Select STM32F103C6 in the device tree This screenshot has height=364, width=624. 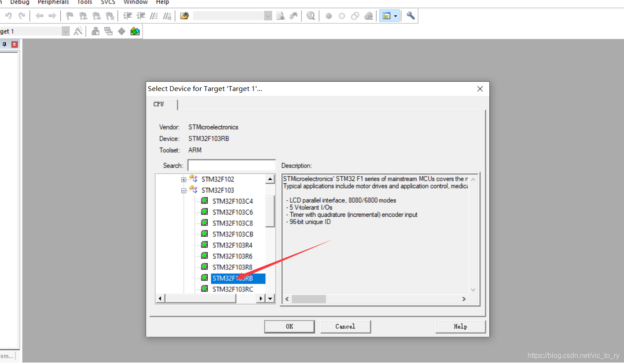233,212
